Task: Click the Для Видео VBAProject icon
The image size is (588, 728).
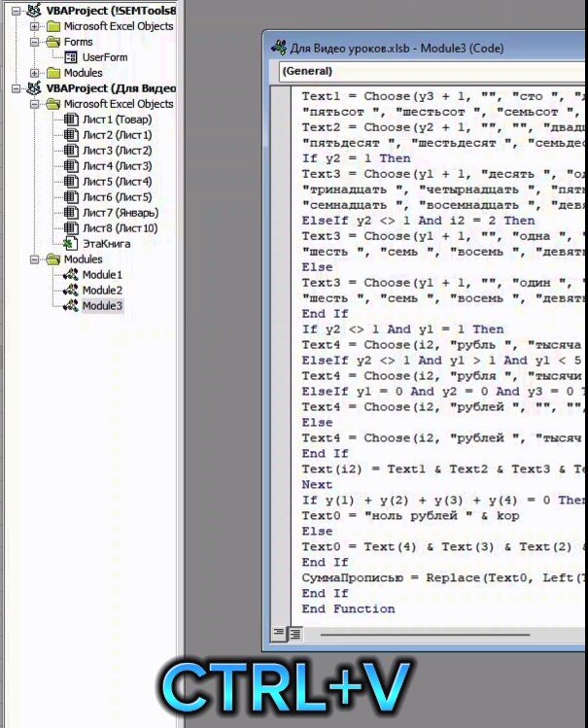Action: coord(34,88)
